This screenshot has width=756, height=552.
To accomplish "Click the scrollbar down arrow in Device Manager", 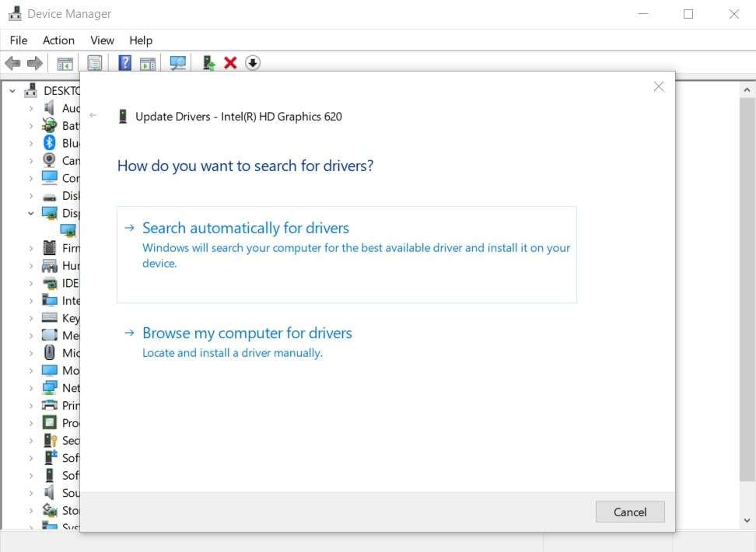I will 747,520.
